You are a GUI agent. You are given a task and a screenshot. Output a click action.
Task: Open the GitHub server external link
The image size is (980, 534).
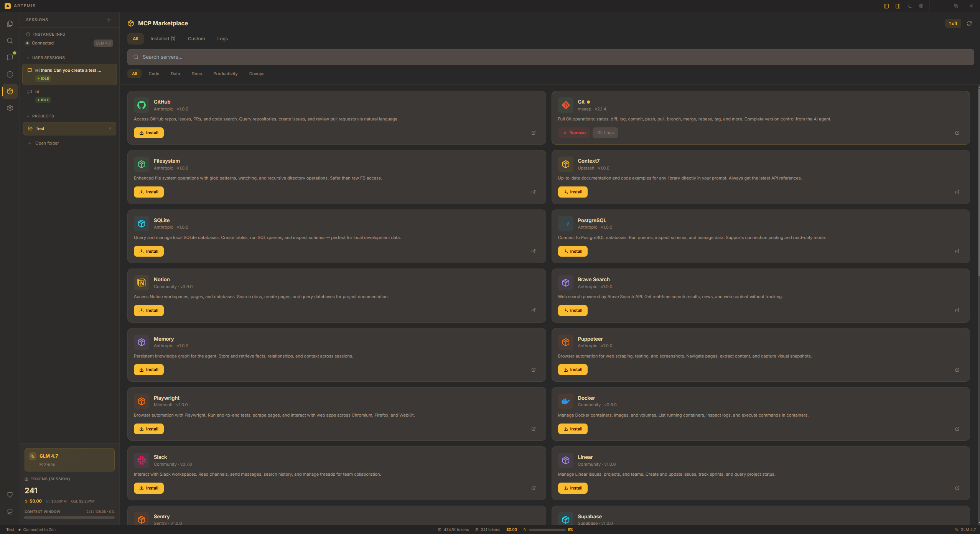point(533,132)
